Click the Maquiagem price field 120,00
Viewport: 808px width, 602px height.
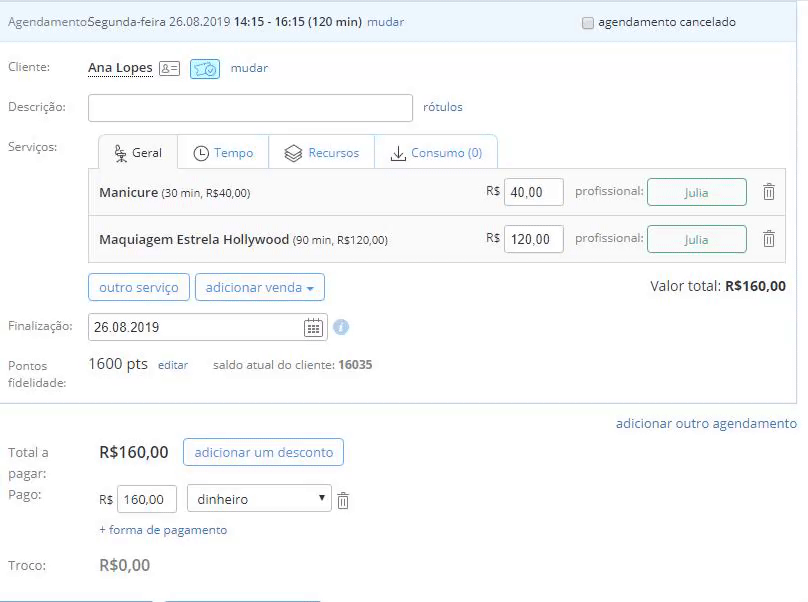click(x=533, y=239)
